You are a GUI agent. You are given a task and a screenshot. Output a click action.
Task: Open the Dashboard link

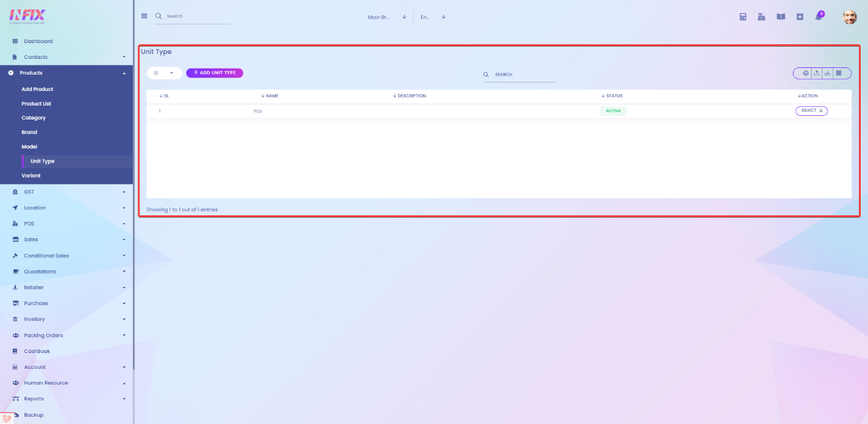click(38, 41)
